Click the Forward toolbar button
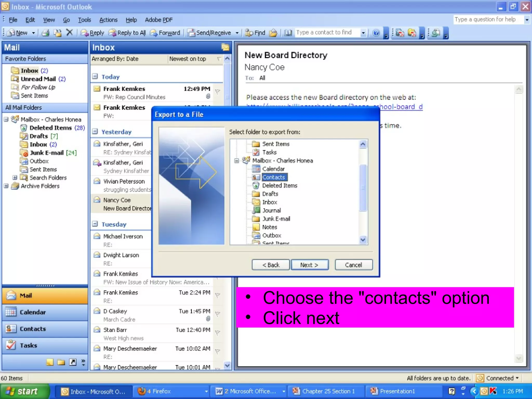 click(x=165, y=33)
